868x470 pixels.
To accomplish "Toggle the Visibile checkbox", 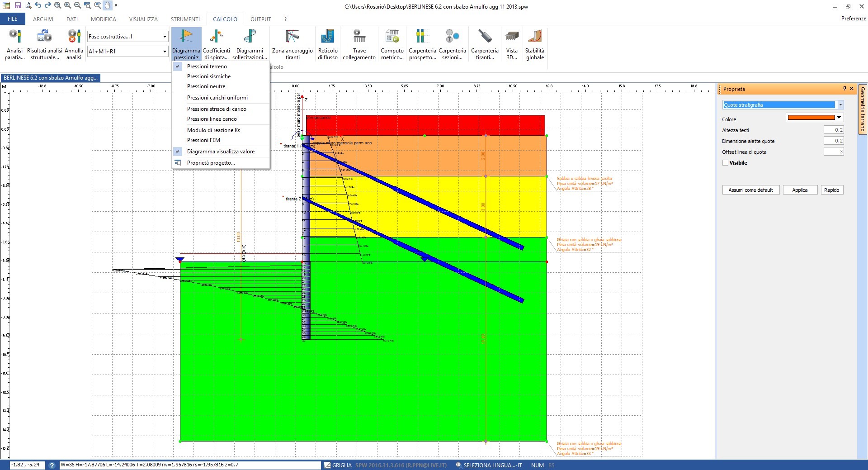I will (x=726, y=163).
